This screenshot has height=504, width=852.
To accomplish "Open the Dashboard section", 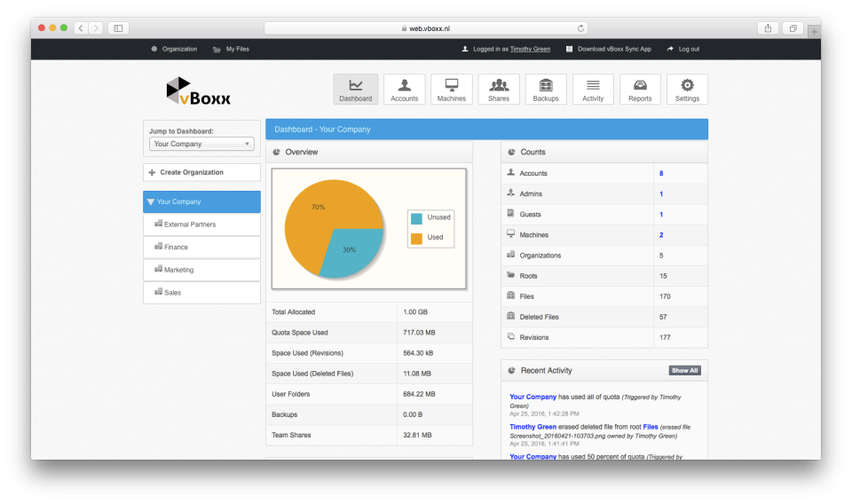I will click(355, 89).
